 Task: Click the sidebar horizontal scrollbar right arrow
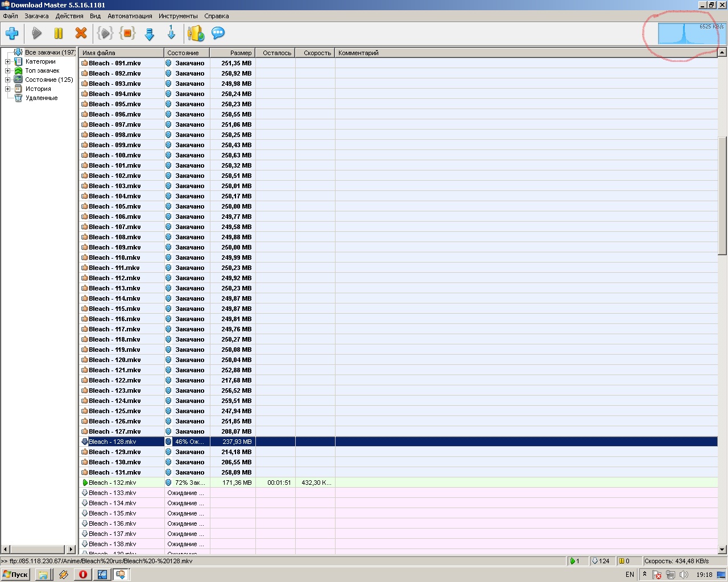(71, 549)
